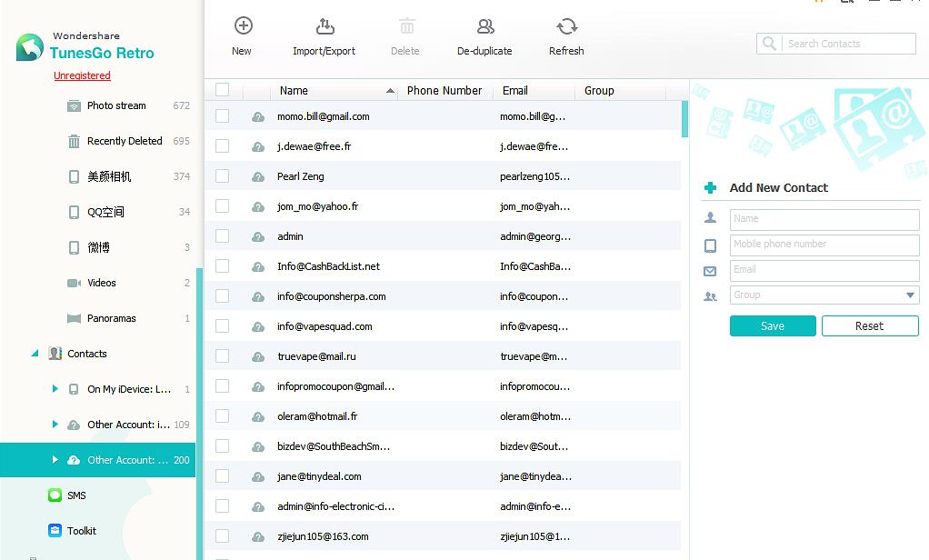Open the Import/Export tool

pos(325,27)
